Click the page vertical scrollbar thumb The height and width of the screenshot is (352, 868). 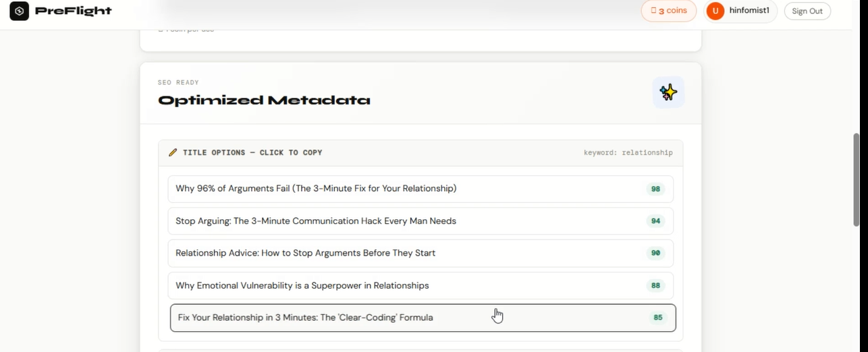(857, 179)
